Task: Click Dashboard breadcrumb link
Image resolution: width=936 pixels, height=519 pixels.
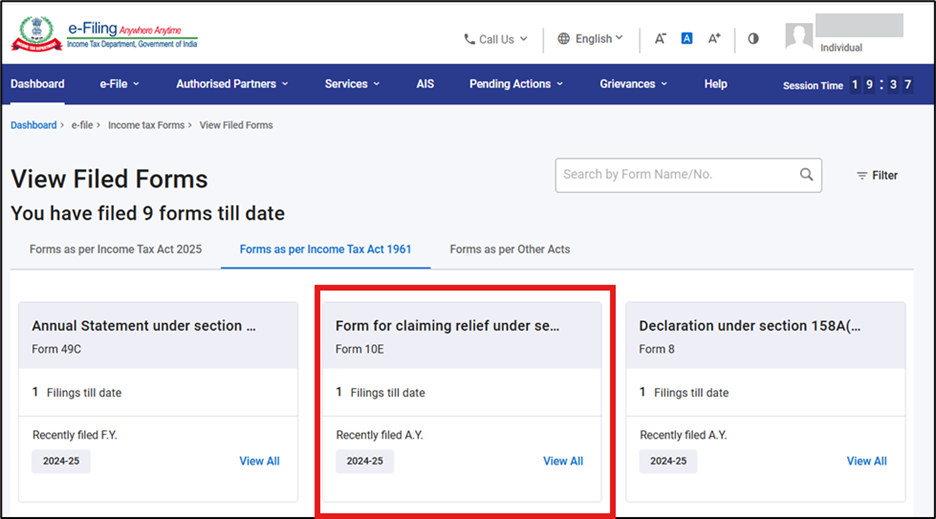Action: pyautogui.click(x=33, y=125)
